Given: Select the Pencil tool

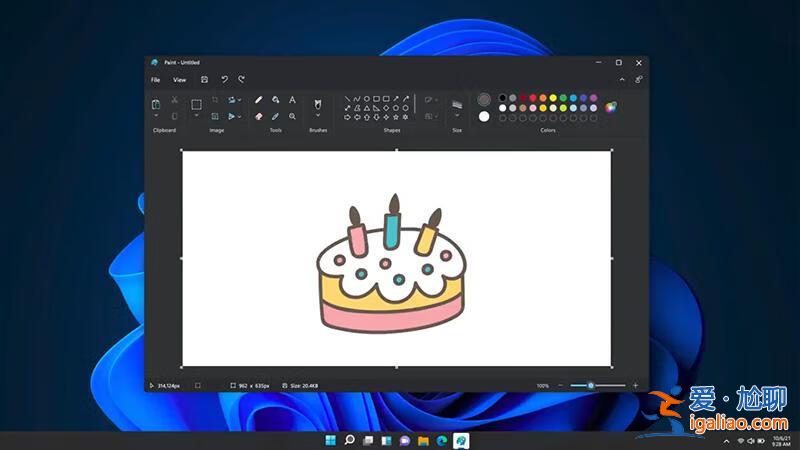Looking at the screenshot, I should (258, 100).
